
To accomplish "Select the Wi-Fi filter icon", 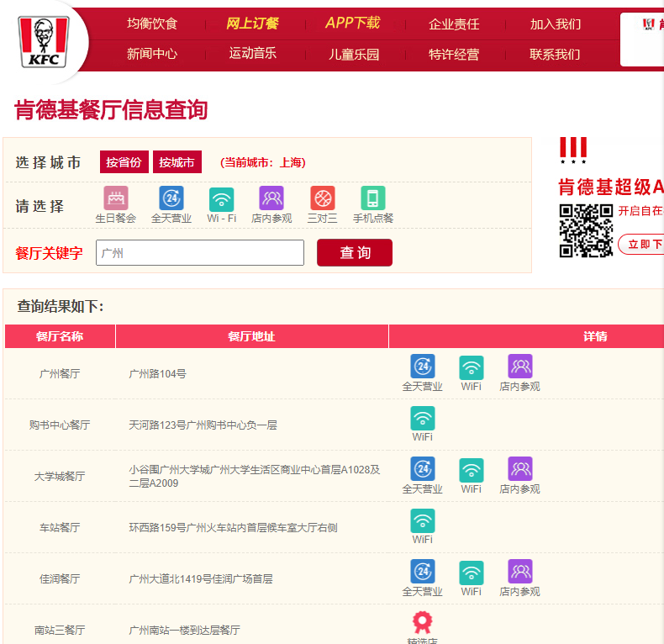I will (222, 199).
